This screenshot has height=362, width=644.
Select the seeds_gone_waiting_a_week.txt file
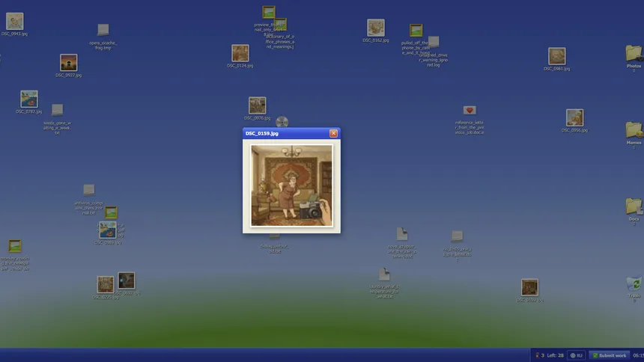[x=57, y=110]
